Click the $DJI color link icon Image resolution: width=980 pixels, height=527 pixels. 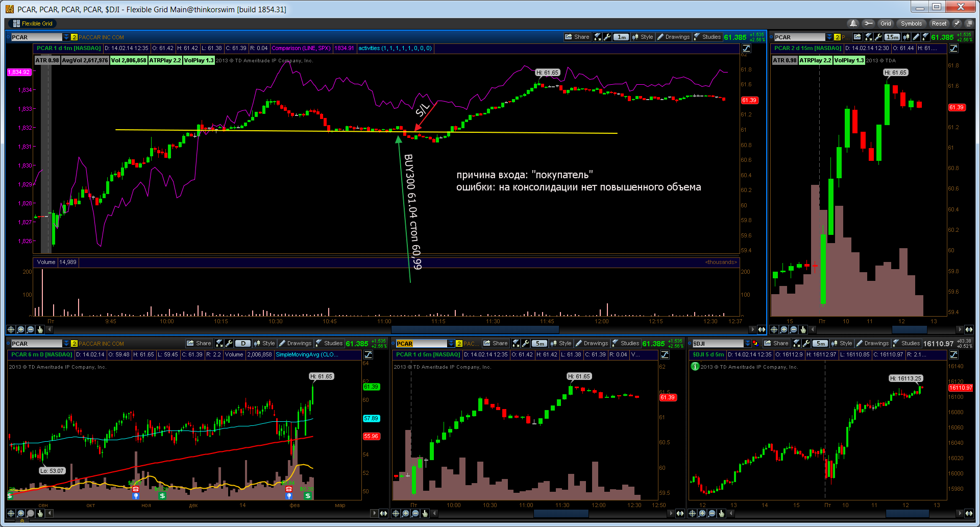pos(756,343)
